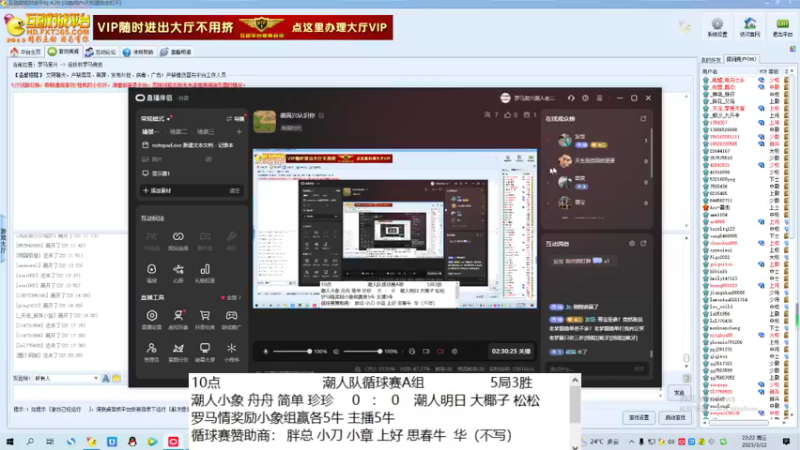Click the camera icon in stream control bar
800x450 pixels.
click(426, 351)
